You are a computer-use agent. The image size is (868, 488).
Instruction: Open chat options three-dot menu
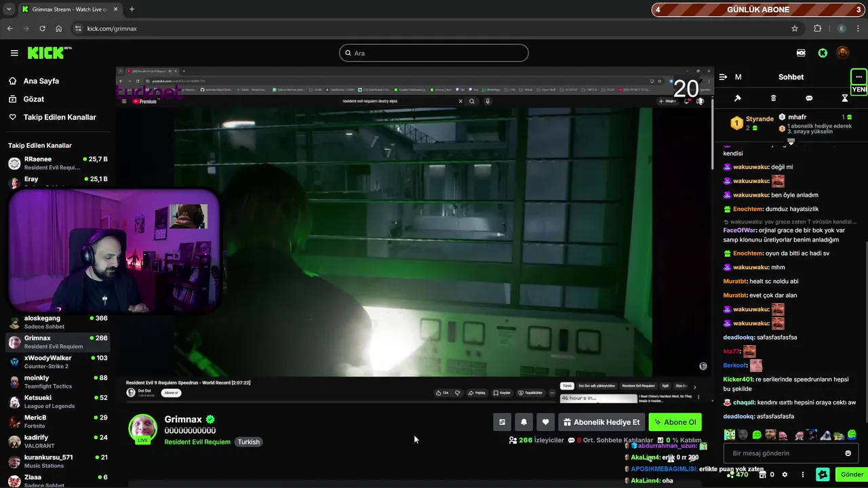859,77
